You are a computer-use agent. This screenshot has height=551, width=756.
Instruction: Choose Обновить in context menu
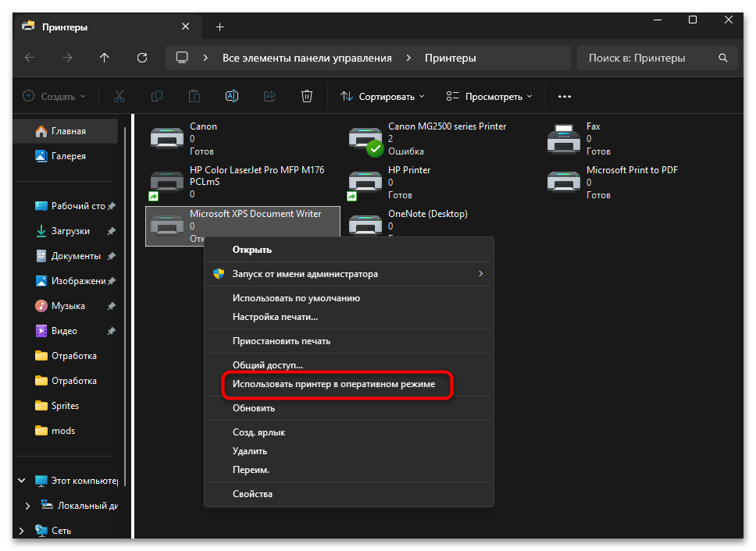tap(349, 408)
